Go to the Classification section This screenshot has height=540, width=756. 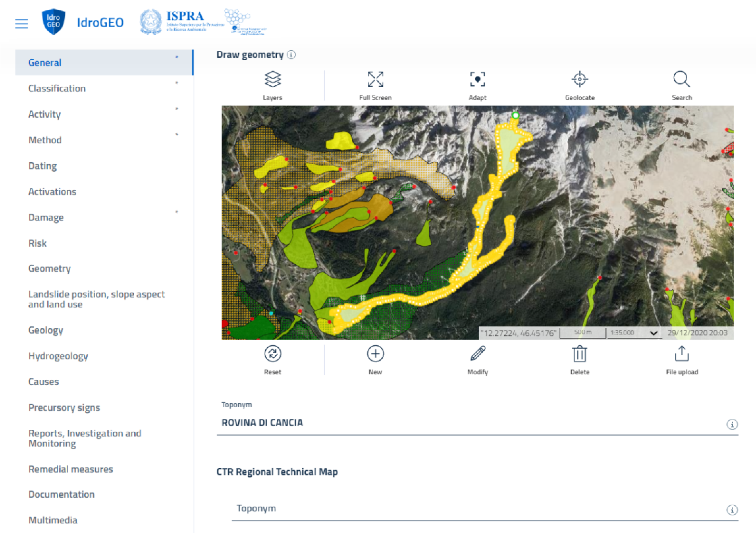[57, 88]
